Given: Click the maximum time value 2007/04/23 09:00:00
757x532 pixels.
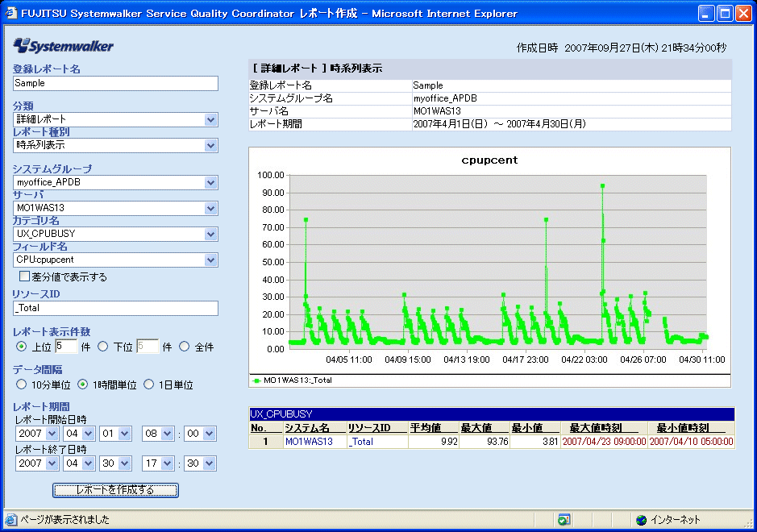Looking at the screenshot, I should (604, 441).
